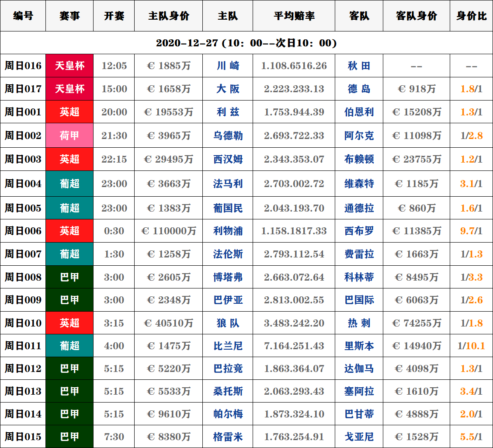
Task: Open away team 热刺 link
Action: (359, 323)
